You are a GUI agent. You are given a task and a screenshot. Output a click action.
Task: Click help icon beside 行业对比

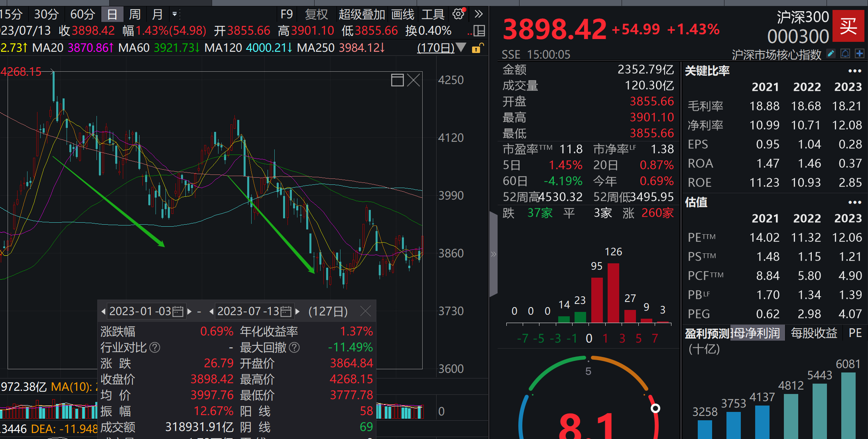[x=155, y=347]
